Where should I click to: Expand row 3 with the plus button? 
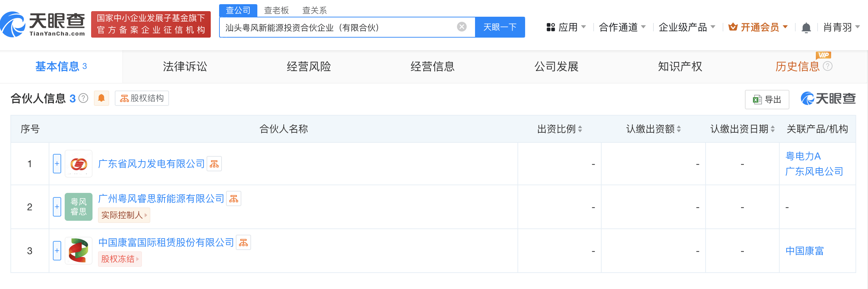pos(57,251)
